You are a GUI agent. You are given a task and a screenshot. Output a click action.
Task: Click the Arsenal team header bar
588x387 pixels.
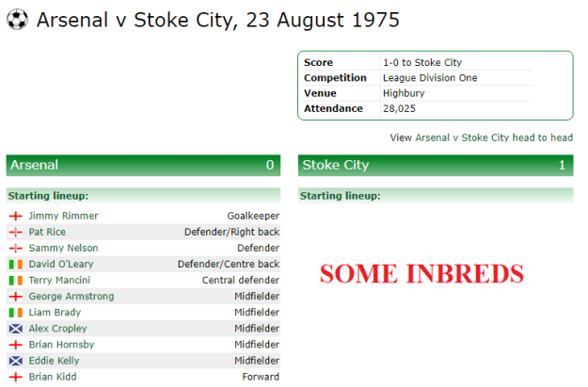click(x=143, y=165)
